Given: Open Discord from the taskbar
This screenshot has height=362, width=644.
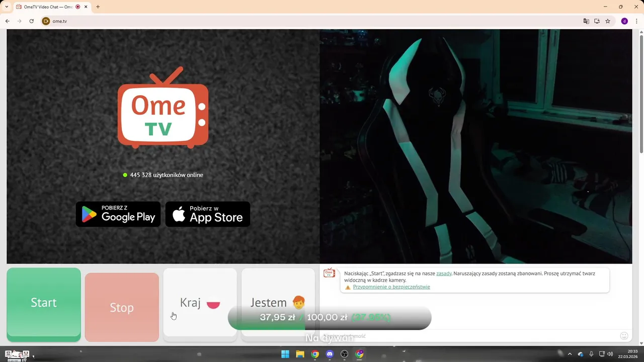Looking at the screenshot, I should click(x=330, y=354).
